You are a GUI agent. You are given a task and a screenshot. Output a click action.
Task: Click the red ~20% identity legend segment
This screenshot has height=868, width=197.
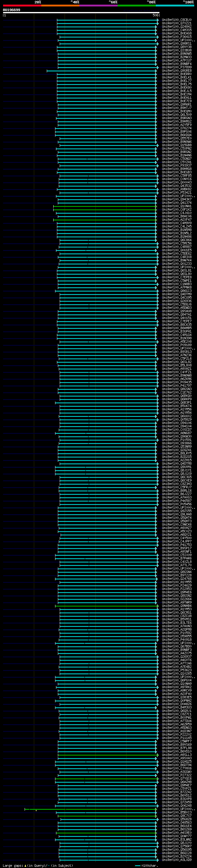(x=22, y=6)
